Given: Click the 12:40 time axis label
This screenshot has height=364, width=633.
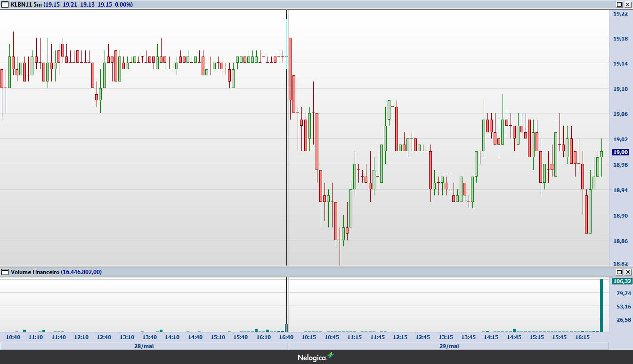Looking at the screenshot, I should (104, 337).
